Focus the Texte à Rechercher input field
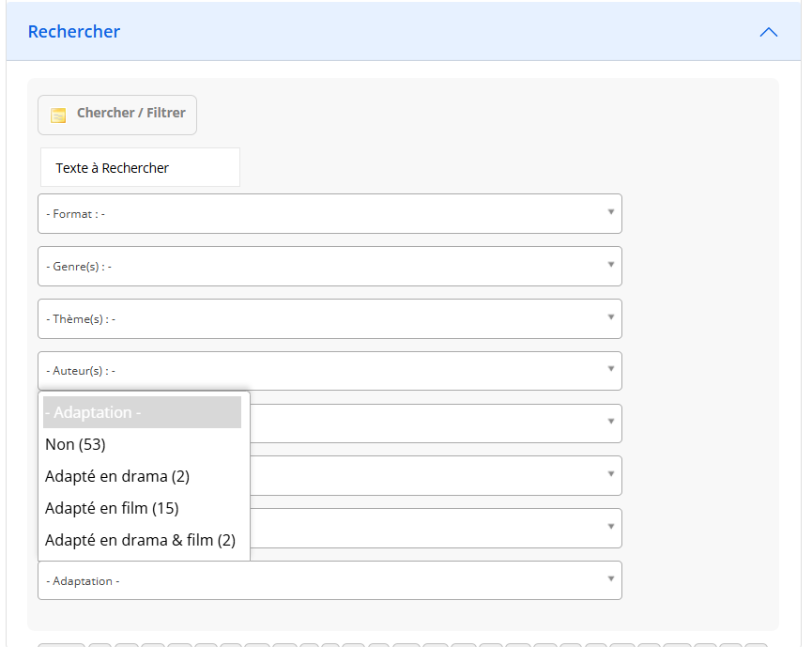 [x=140, y=168]
